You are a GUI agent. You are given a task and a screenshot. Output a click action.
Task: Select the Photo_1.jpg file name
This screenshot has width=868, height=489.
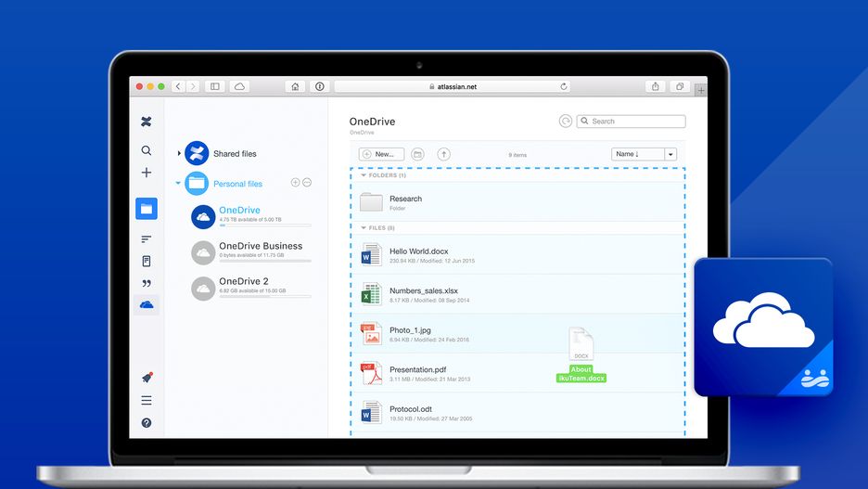410,330
